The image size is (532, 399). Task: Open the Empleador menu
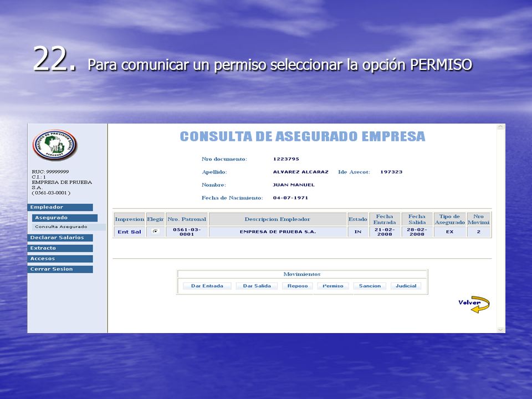click(60, 207)
